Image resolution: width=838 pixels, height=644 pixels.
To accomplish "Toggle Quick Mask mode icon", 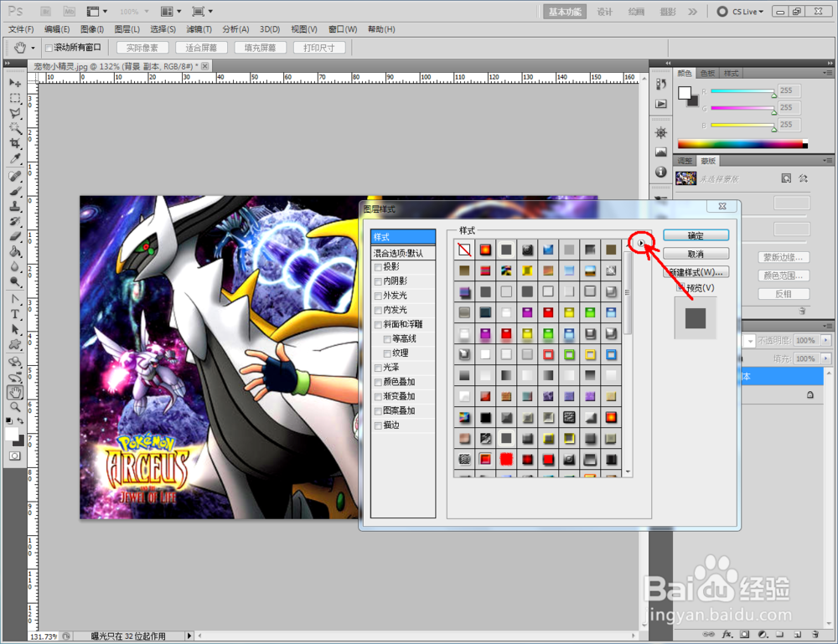I will pos(15,456).
